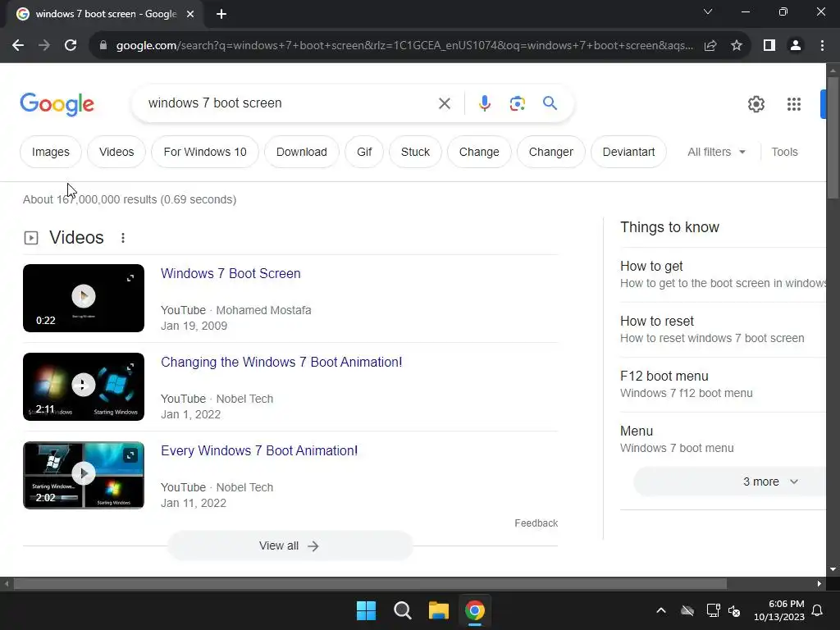Click the horizontal scrollbar thumb
The width and height of the screenshot is (840, 630).
(x=370, y=584)
